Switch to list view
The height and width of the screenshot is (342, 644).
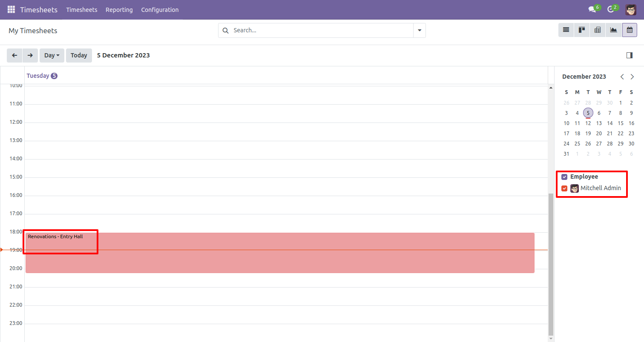tap(566, 30)
